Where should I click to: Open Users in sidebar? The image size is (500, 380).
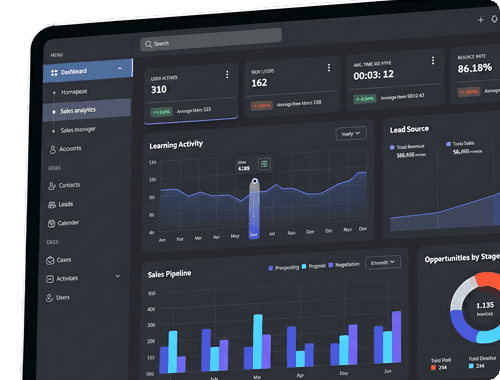point(63,297)
